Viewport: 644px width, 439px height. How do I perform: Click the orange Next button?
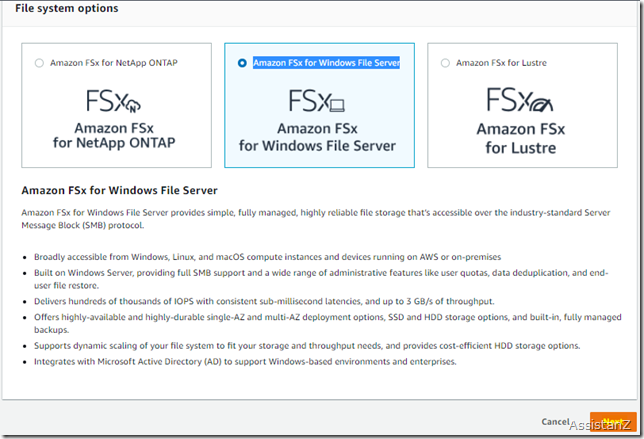click(613, 422)
